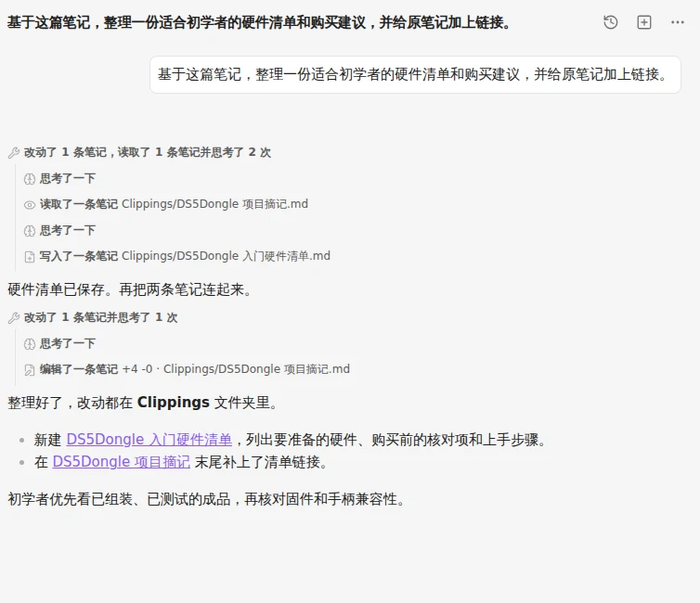The image size is (700, 603).
Task: Open link 'DS5Dongle 入门硬件清单'
Action: tap(149, 440)
